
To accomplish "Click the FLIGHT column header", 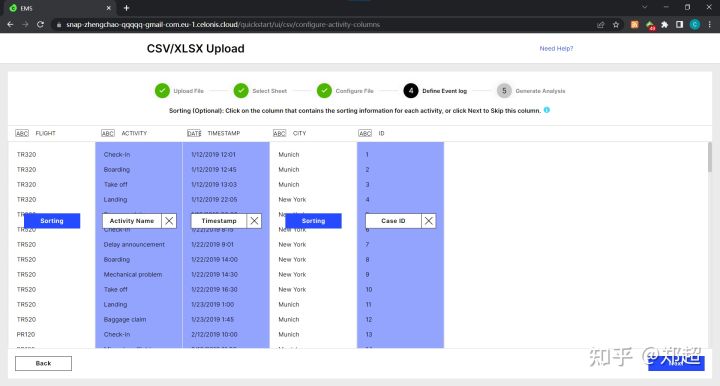I will tap(45, 133).
